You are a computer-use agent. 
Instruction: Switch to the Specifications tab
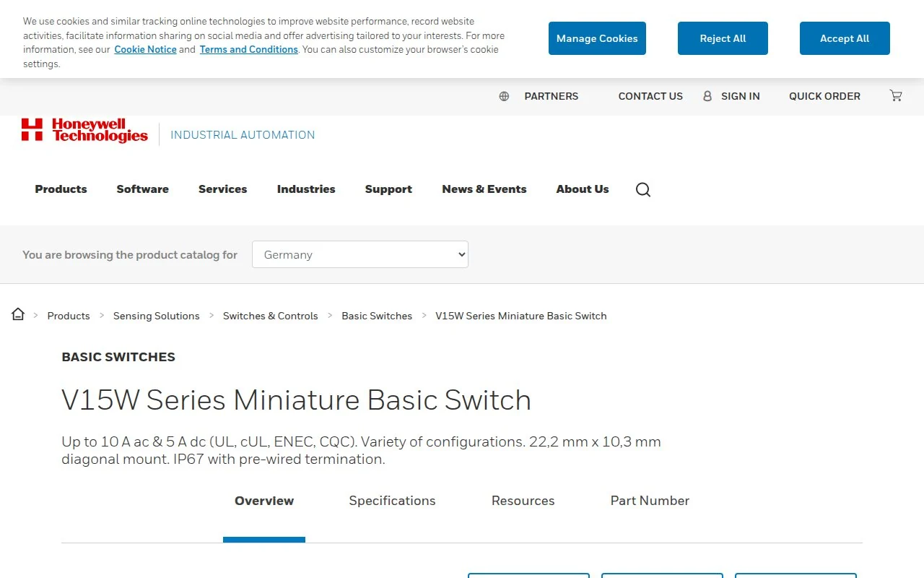(393, 501)
